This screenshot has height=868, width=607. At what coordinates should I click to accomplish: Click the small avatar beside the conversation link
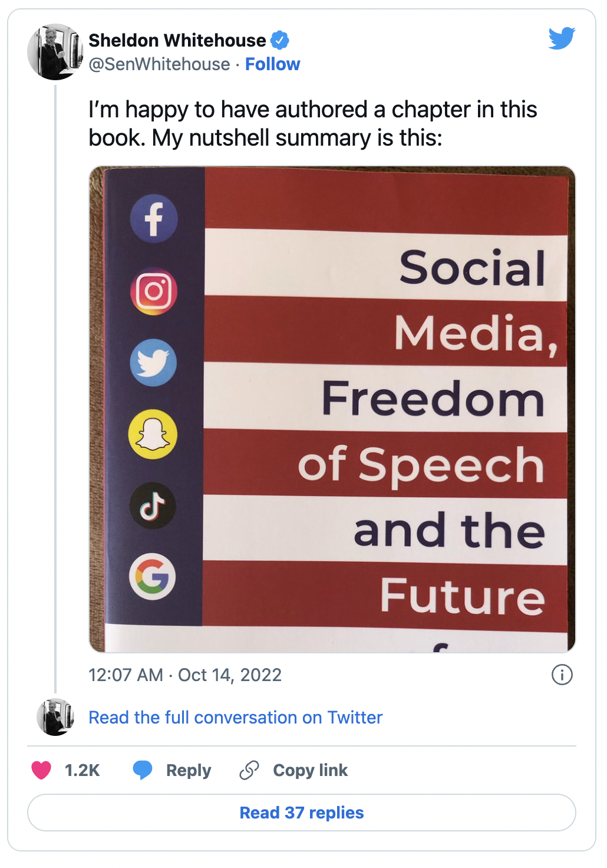tap(55, 717)
